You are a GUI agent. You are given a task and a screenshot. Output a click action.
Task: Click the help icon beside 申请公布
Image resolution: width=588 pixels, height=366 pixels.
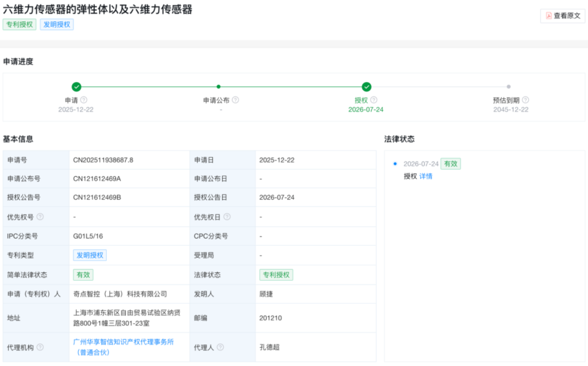point(236,100)
